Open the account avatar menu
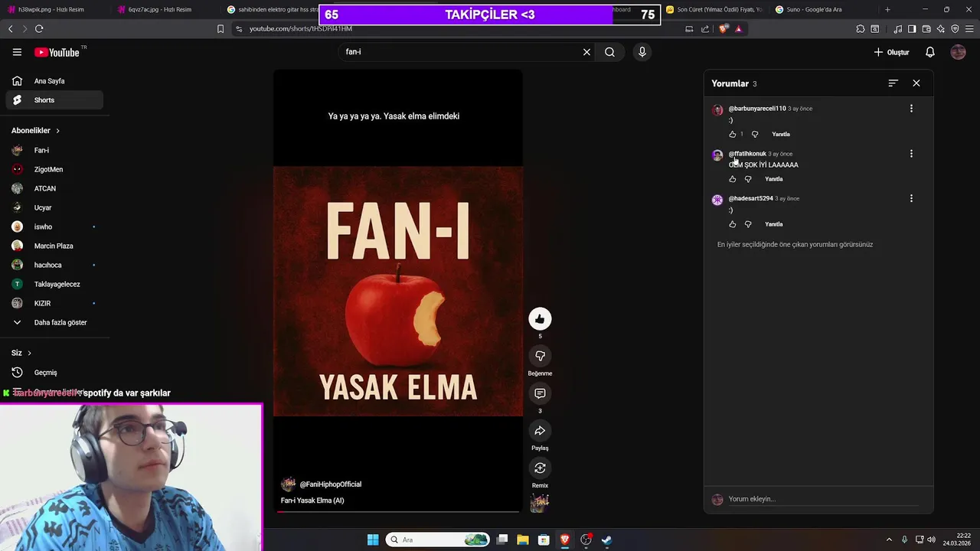980x551 pixels. click(x=958, y=52)
